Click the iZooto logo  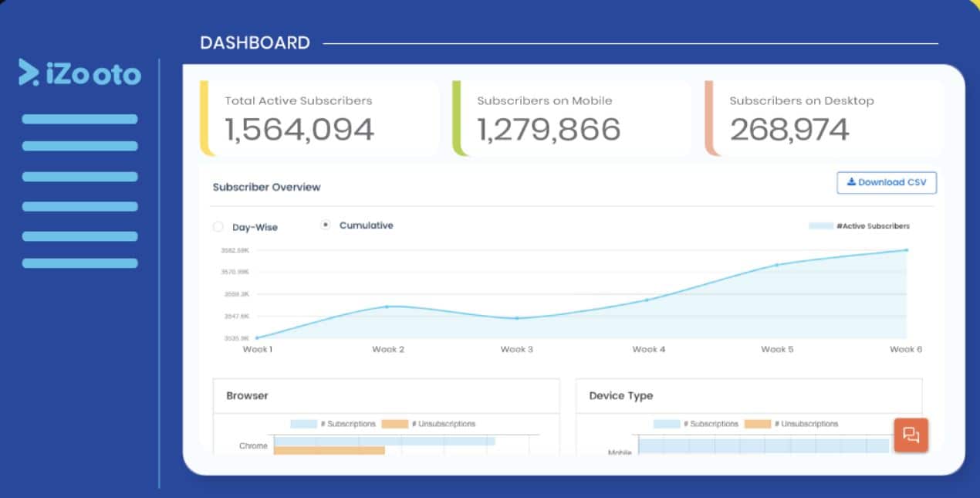click(79, 73)
